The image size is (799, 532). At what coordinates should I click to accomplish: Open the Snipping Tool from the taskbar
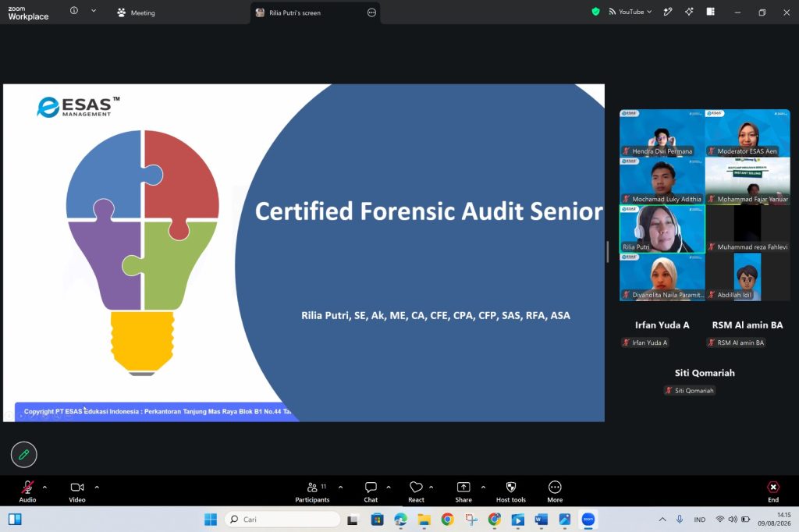coord(471,520)
